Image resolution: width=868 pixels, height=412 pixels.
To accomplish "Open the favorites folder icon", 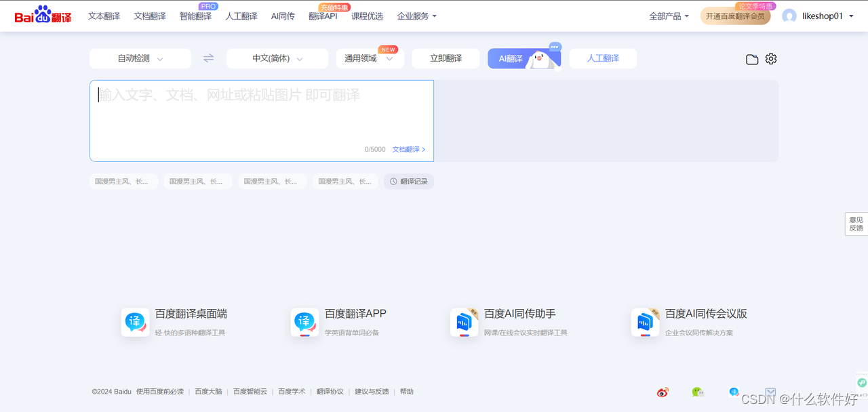I will tap(752, 59).
